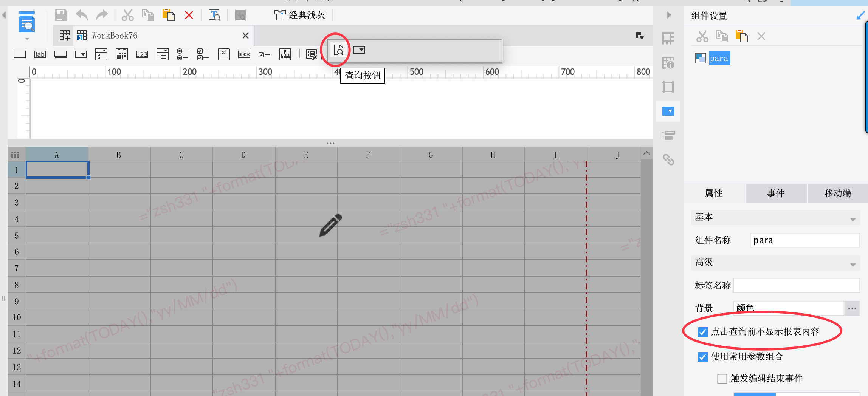This screenshot has width=868, height=396.
Task: Paste a component in 组件设置 panel
Action: (742, 36)
